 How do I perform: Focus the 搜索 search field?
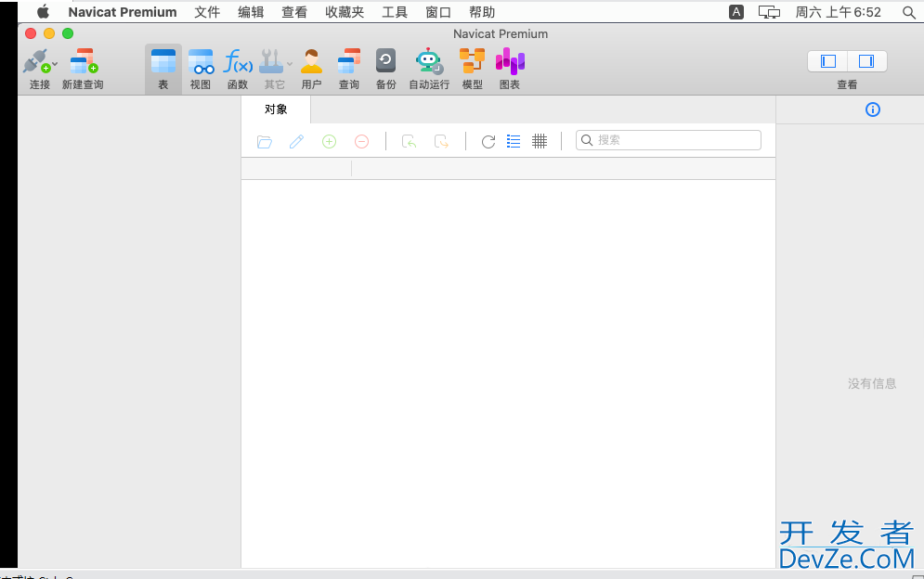pos(669,140)
